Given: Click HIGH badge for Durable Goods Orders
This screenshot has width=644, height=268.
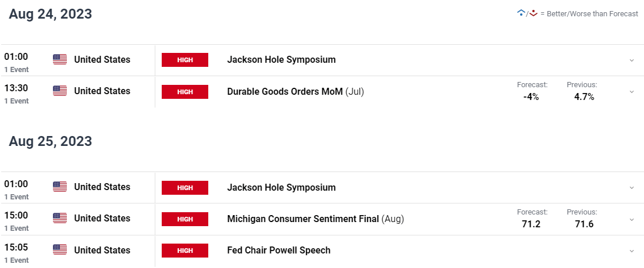Looking at the screenshot, I should [x=185, y=91].
